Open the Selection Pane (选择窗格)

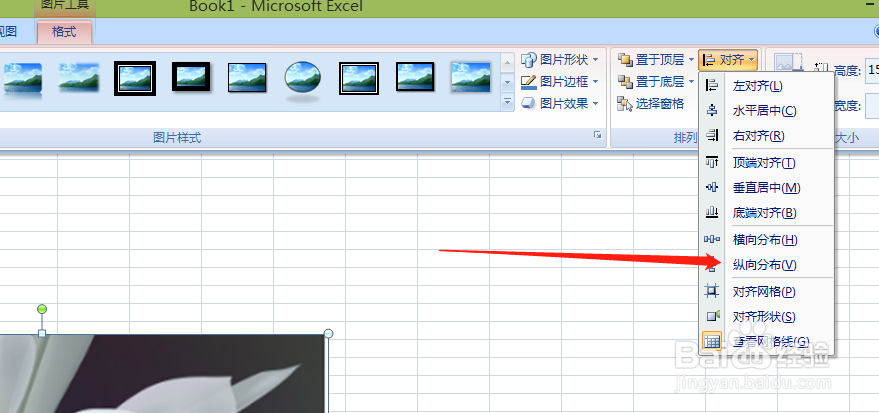pyautogui.click(x=650, y=104)
